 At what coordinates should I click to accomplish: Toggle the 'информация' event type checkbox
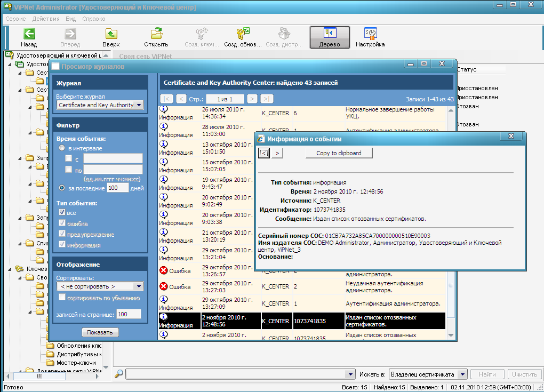[x=62, y=245]
